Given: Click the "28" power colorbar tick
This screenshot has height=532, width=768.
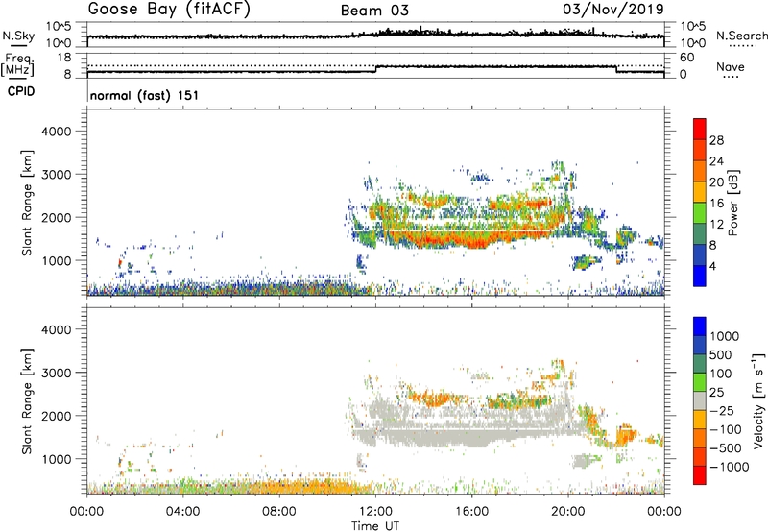Looking at the screenshot, I should (716, 140).
